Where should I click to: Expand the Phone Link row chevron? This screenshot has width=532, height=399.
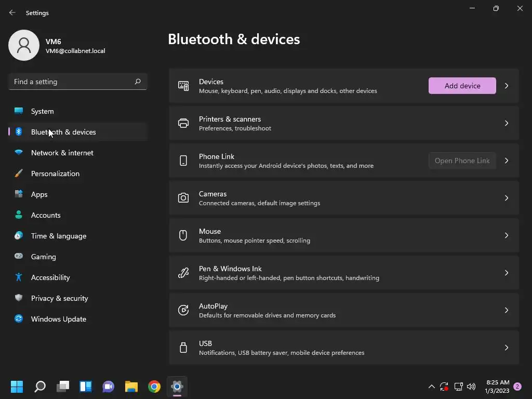coord(506,161)
